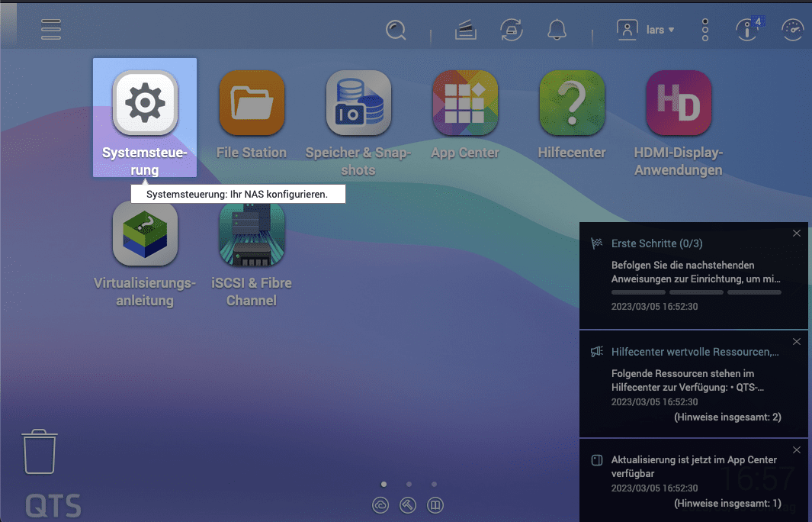The image size is (812, 522).
Task: Open the main hamburger menu
Action: (51, 30)
